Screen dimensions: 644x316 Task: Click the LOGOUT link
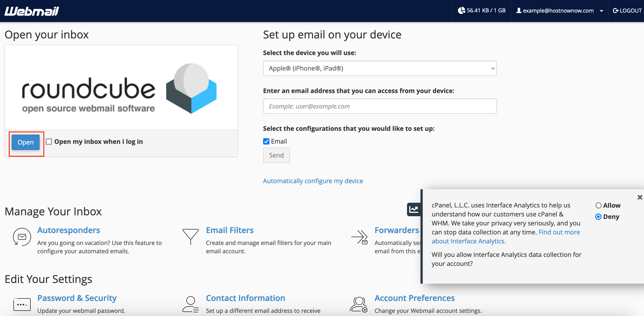pos(627,11)
